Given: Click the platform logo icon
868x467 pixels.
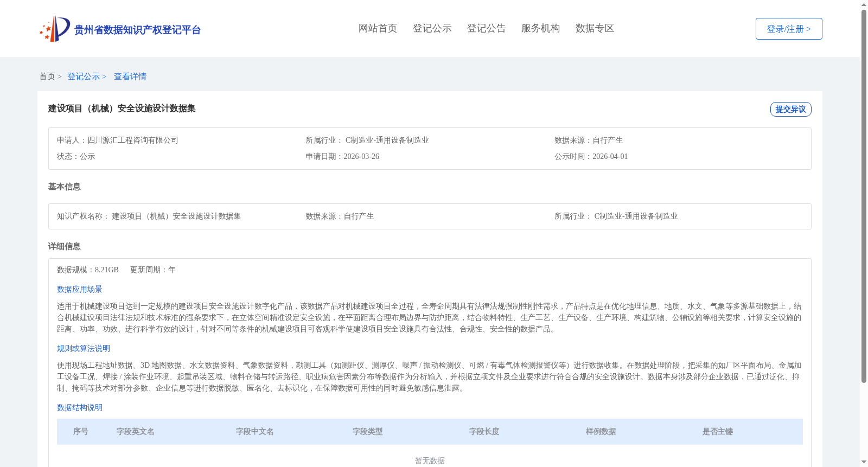Looking at the screenshot, I should coord(55,29).
